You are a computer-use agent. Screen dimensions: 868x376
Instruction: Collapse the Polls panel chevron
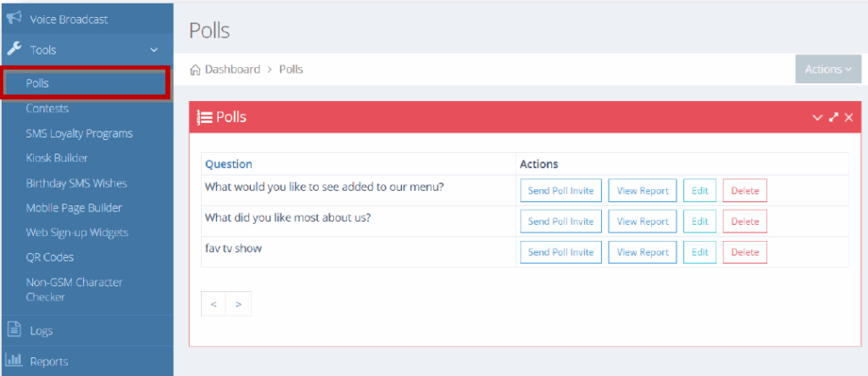(817, 117)
